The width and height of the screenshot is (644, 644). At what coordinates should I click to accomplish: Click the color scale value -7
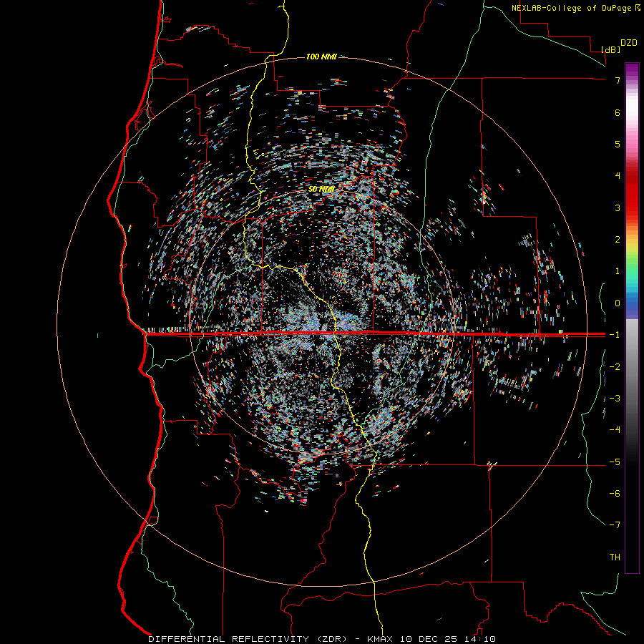615,525
